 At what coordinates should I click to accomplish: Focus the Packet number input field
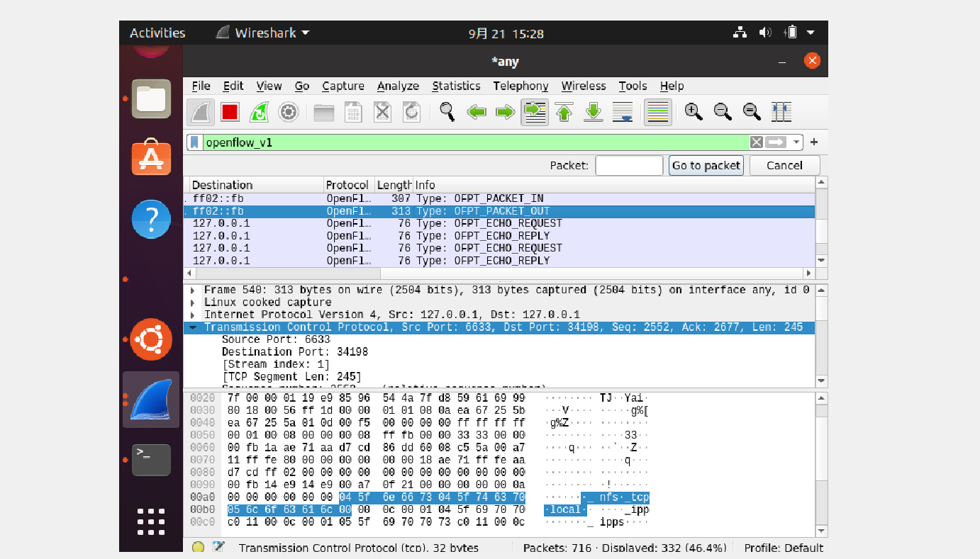(629, 166)
